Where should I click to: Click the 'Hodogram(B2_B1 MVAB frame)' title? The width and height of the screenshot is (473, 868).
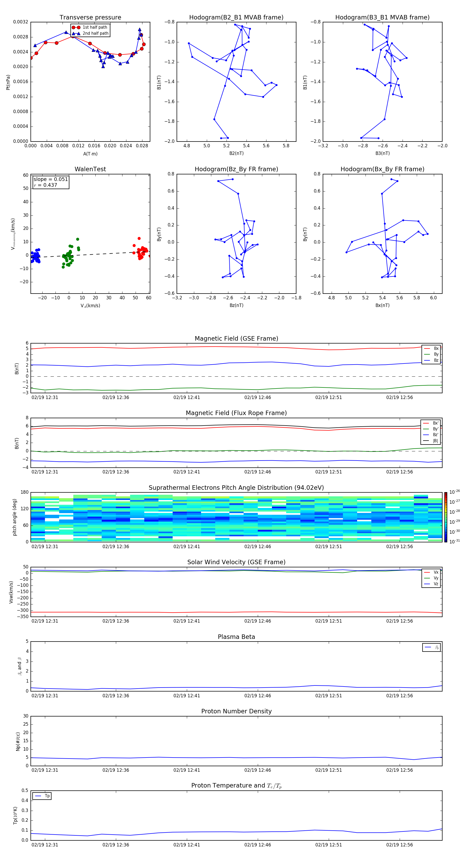coord(236,18)
